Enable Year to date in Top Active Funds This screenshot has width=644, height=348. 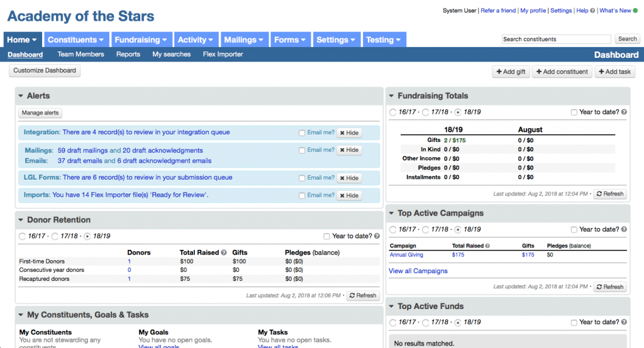coord(574,322)
